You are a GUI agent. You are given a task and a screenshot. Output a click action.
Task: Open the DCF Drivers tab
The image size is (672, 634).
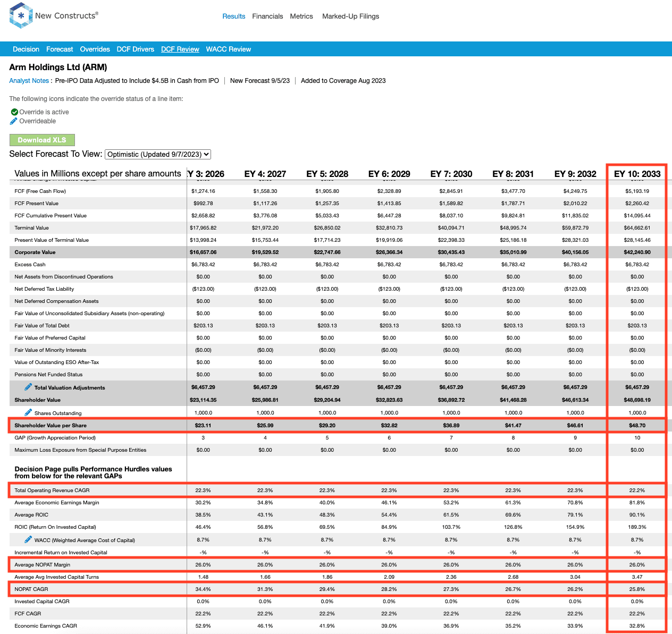136,49
